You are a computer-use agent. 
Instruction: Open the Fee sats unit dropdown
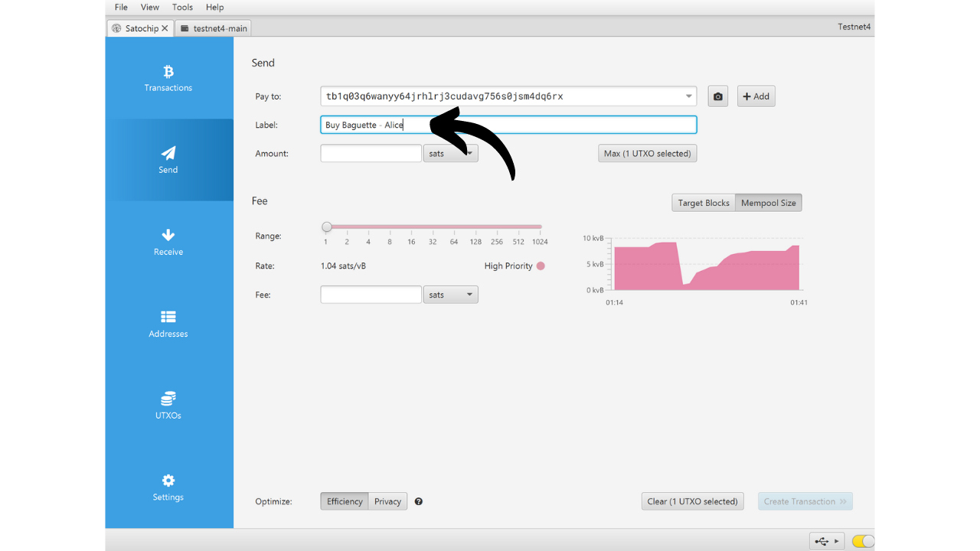coord(450,295)
